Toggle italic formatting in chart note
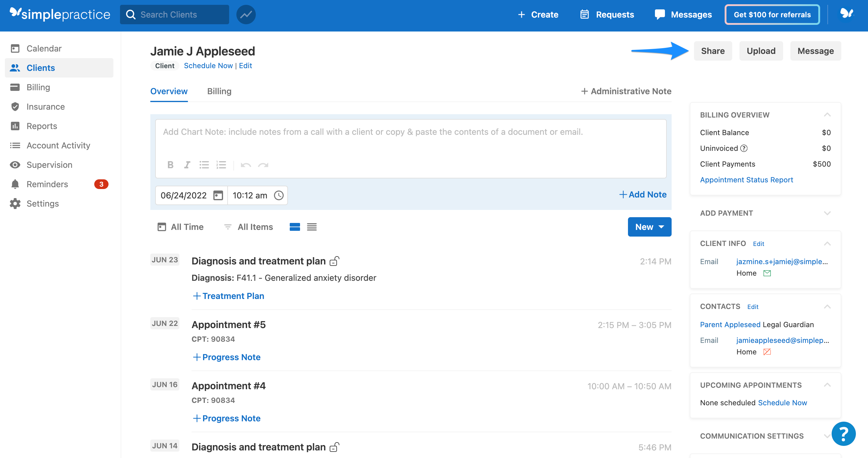The height and width of the screenshot is (458, 868). pos(187,165)
